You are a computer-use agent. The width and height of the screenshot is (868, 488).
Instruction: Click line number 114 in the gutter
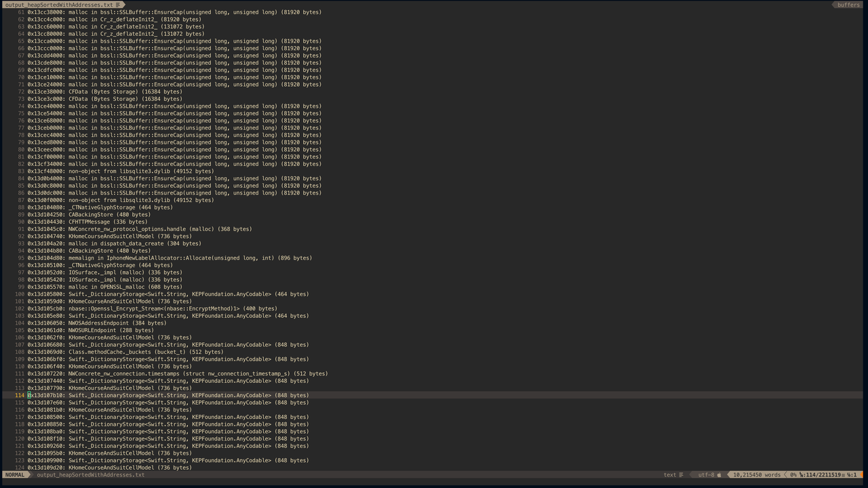click(20, 395)
